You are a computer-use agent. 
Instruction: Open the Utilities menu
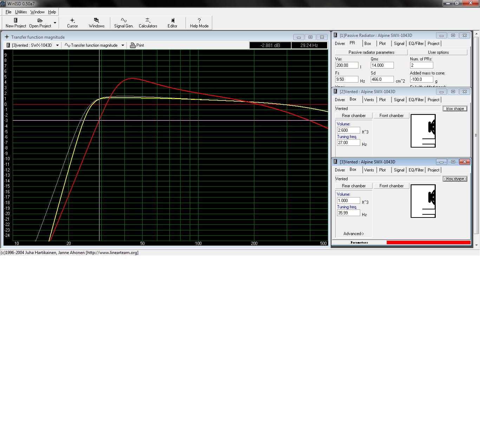point(21,12)
